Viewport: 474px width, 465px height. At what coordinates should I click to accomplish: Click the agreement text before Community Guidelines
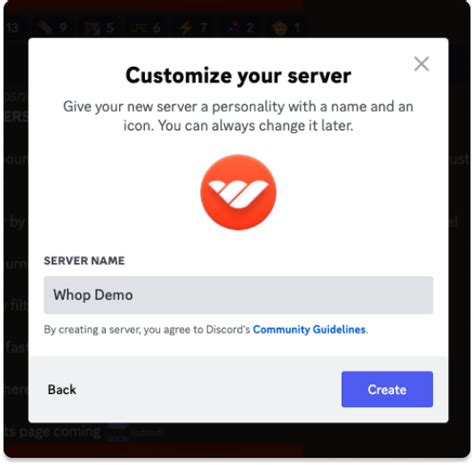[x=147, y=330]
